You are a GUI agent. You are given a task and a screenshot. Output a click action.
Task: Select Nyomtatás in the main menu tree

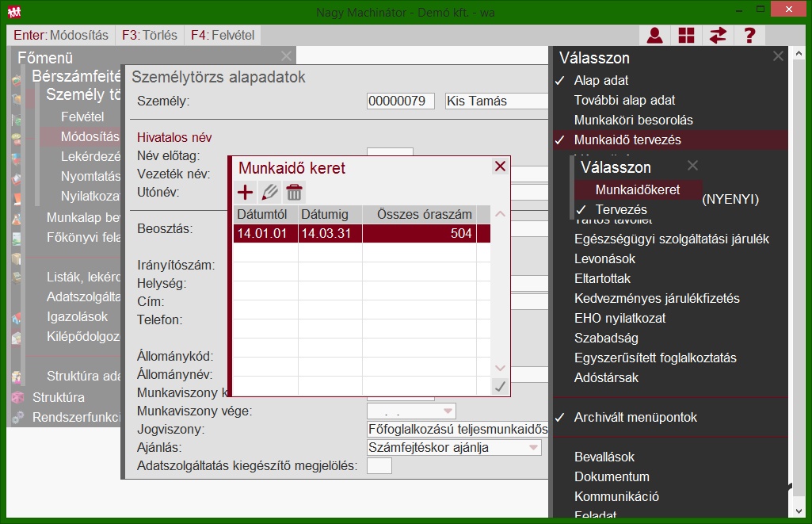[x=90, y=176]
